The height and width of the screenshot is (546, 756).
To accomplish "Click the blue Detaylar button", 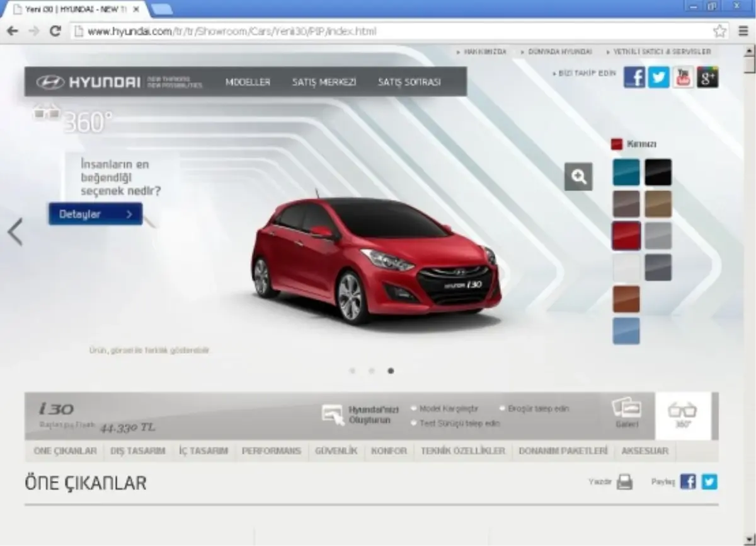I will click(x=96, y=214).
